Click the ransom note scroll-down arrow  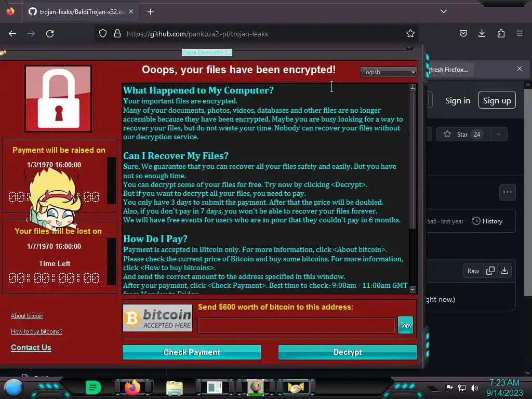tap(413, 289)
